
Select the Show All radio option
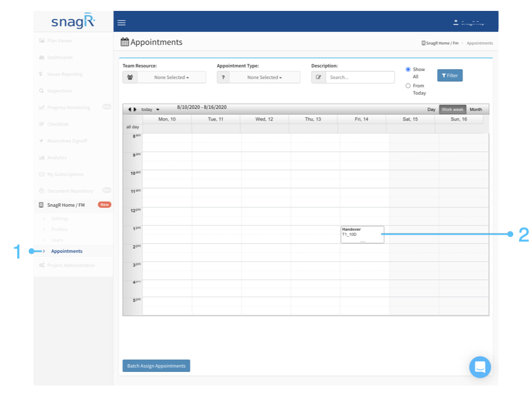(x=408, y=70)
